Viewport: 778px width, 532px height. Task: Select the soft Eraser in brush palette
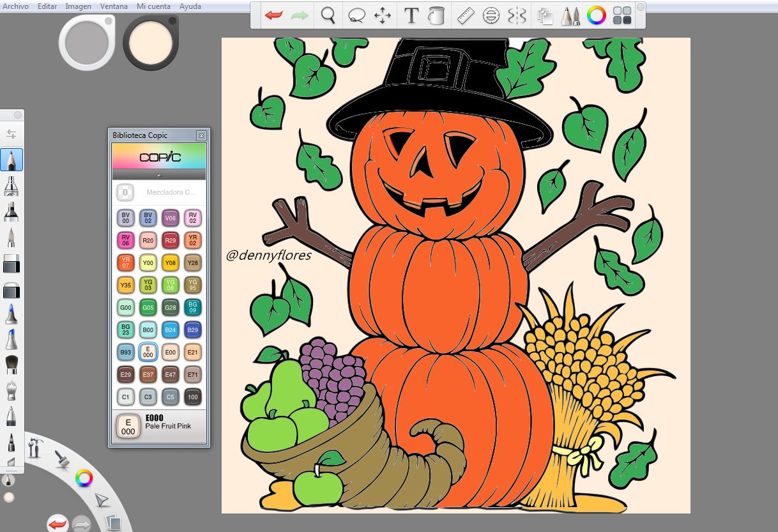pos(11,291)
